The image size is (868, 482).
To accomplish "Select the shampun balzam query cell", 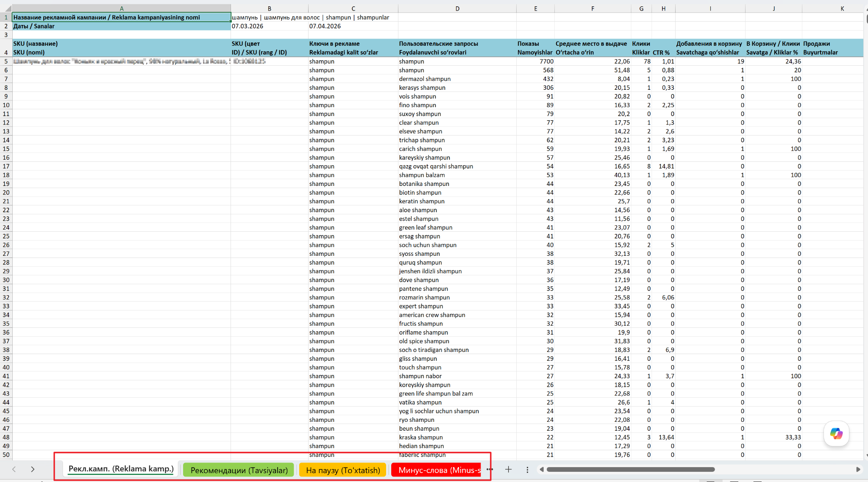I will tap(457, 175).
